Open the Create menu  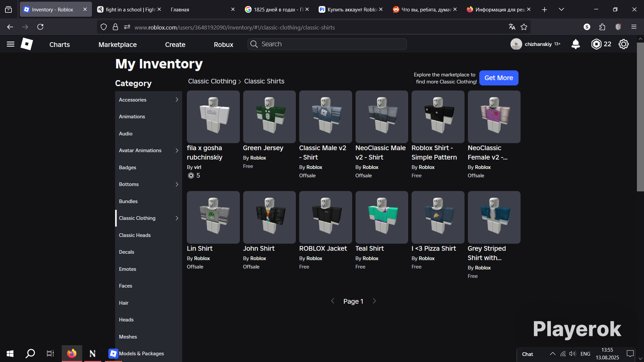(x=175, y=45)
